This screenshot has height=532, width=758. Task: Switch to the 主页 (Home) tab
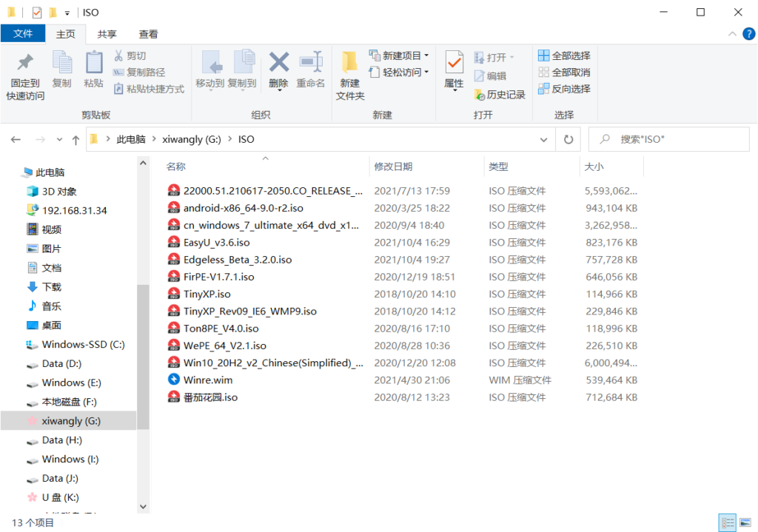pyautogui.click(x=65, y=34)
